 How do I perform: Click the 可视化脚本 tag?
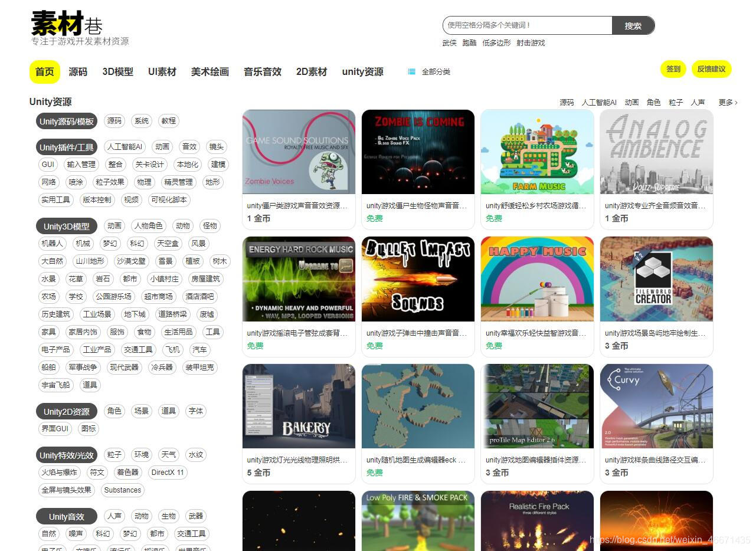169,200
